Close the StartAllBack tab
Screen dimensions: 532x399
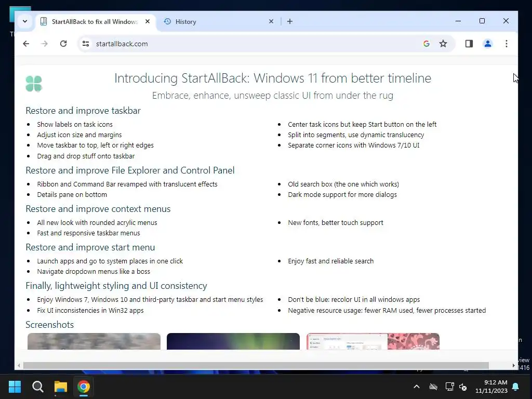[148, 21]
